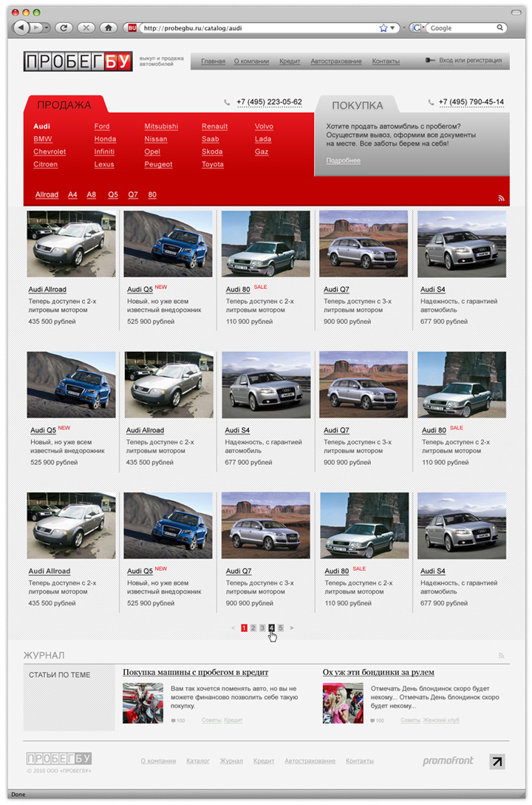Reload the page with the refresh icon

point(64,28)
